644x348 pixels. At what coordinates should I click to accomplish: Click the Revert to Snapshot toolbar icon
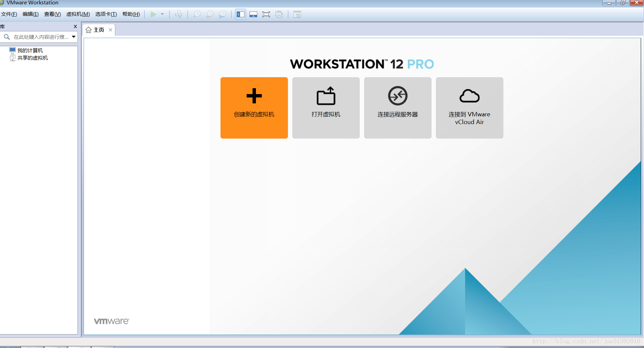(x=210, y=14)
